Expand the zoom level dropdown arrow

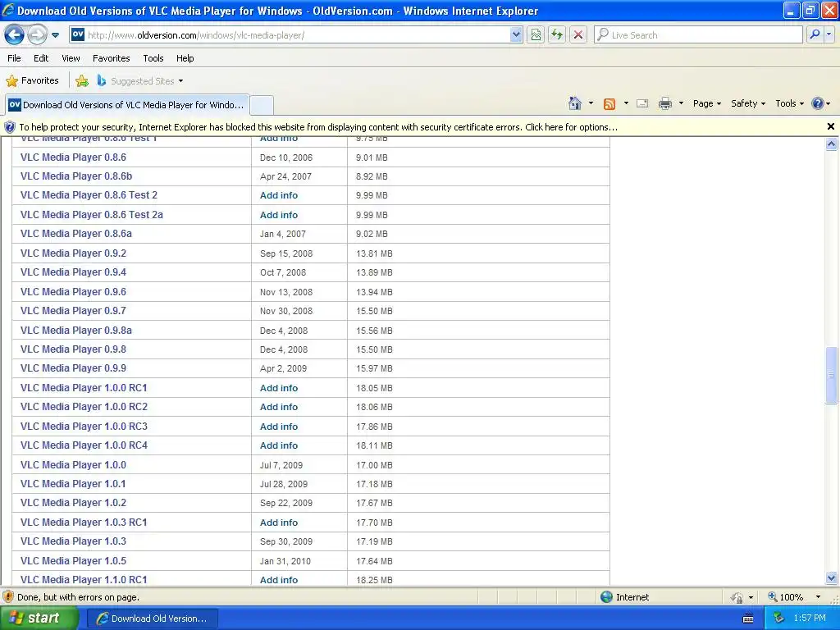click(818, 597)
